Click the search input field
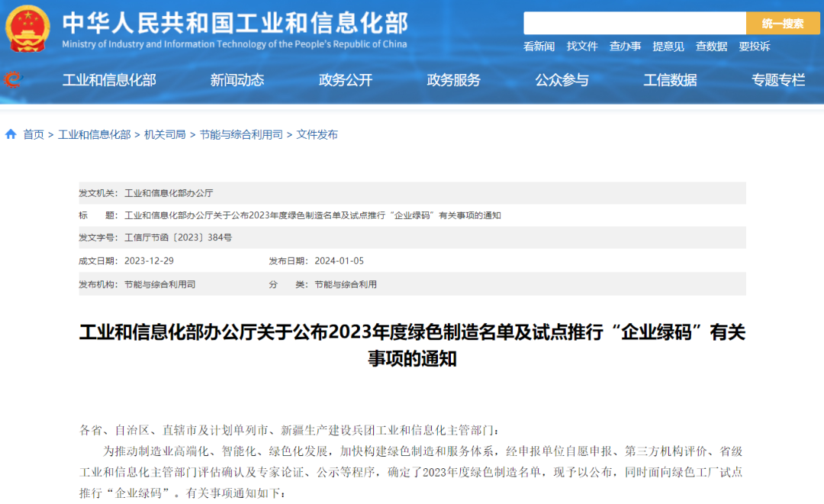The width and height of the screenshot is (824, 504). pyautogui.click(x=635, y=23)
